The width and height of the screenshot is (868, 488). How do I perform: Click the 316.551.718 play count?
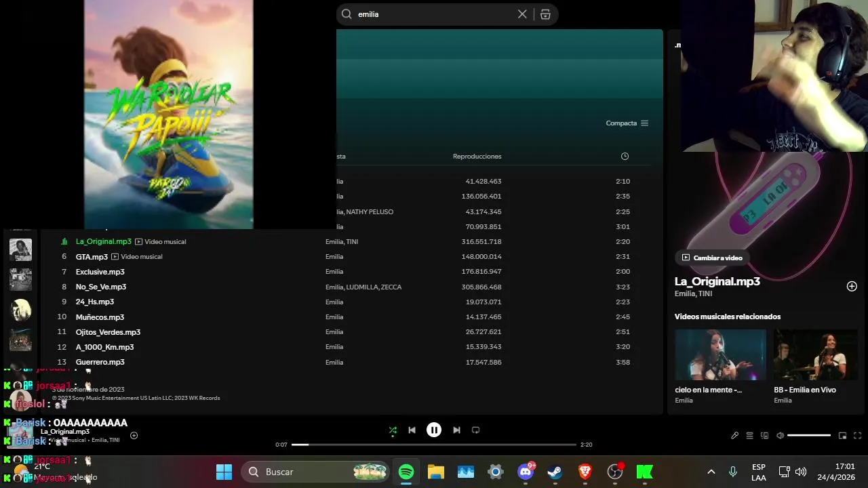point(481,241)
